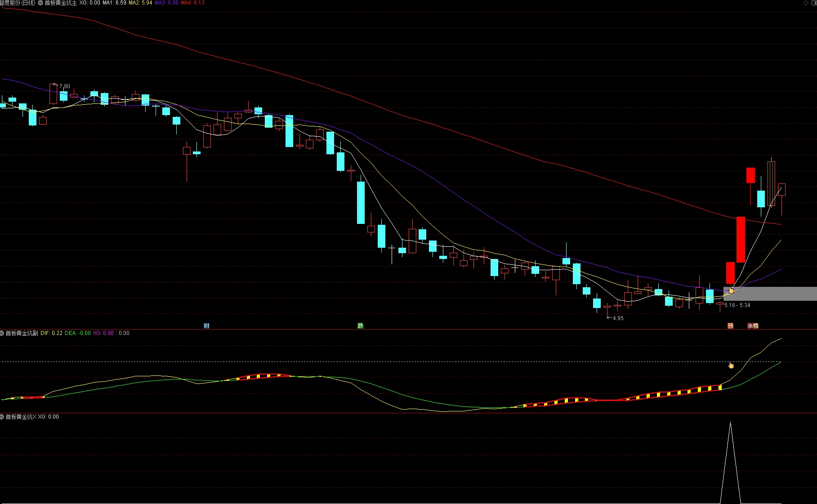Click the 智度股份(日线) stock title
Image resolution: width=817 pixels, height=504 pixels.
click(x=18, y=3)
